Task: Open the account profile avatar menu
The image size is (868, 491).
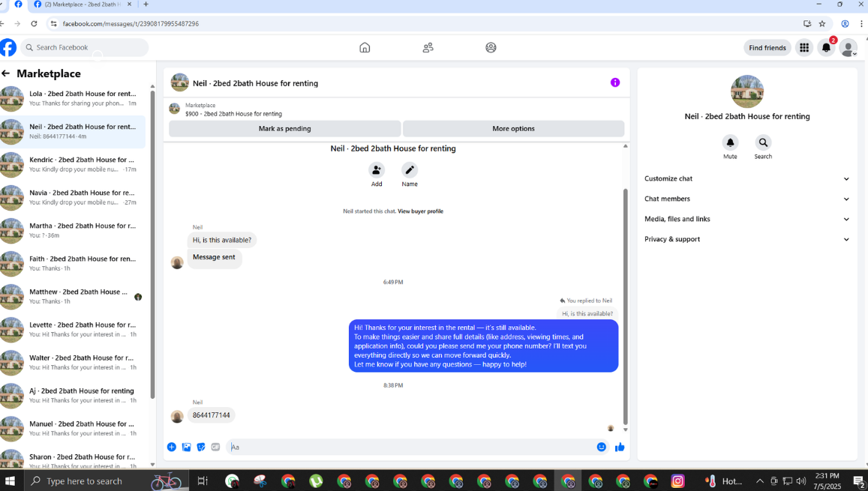Action: (848, 47)
